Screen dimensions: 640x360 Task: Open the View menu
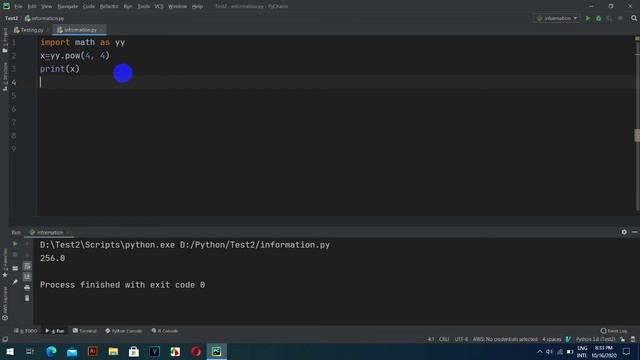pyautogui.click(x=47, y=7)
